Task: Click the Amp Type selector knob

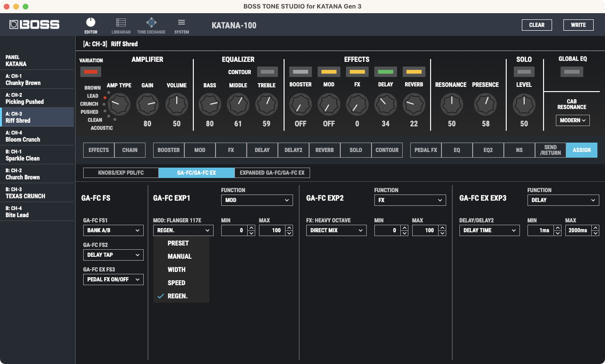Action: (x=119, y=104)
